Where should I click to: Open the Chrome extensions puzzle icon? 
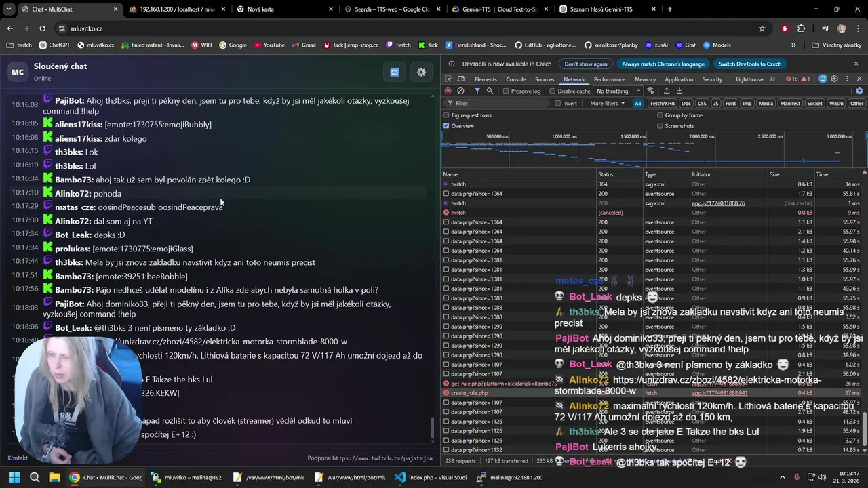click(x=802, y=28)
